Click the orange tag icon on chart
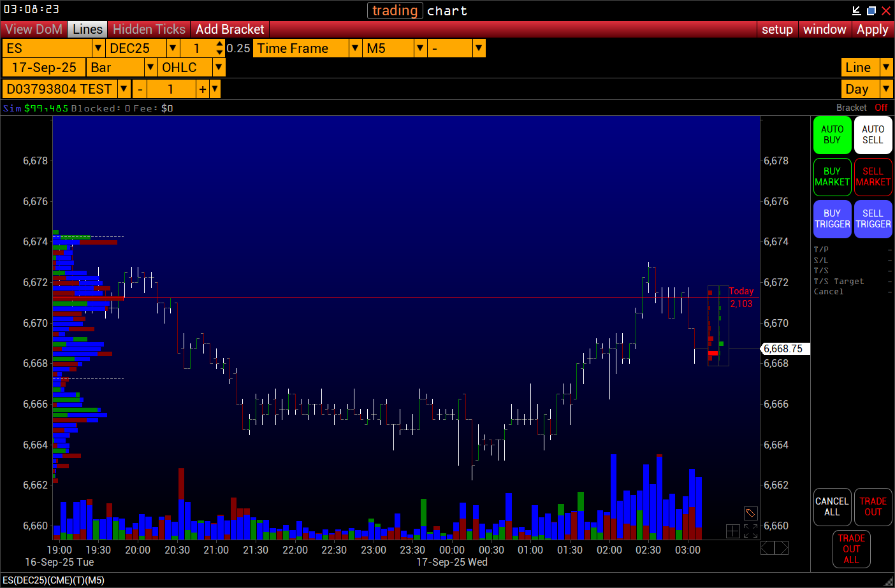This screenshot has width=895, height=588. [x=750, y=513]
